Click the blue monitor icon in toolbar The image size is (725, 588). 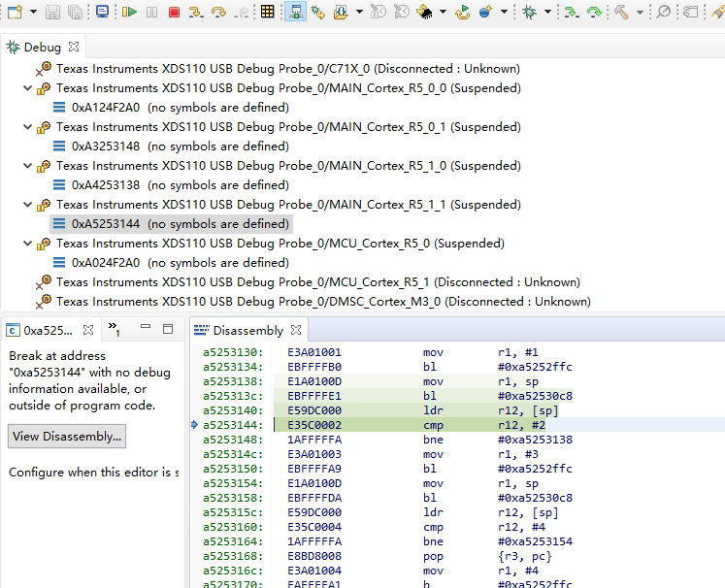[102, 12]
